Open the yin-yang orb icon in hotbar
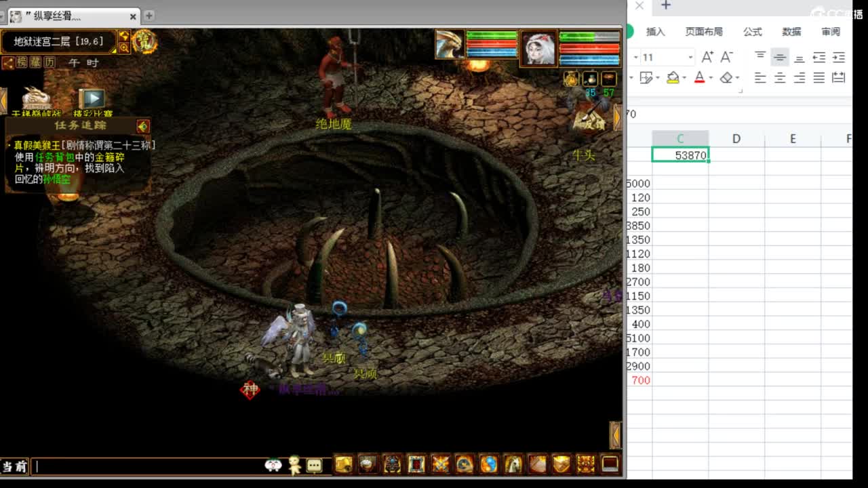 (x=488, y=464)
